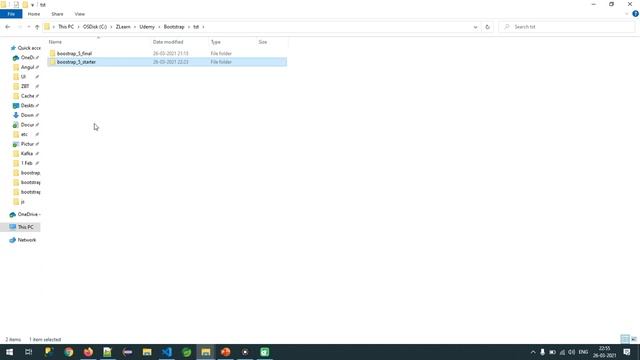Open the Python app on the taskbar
The width and height of the screenshot is (640, 360).
tap(49, 352)
